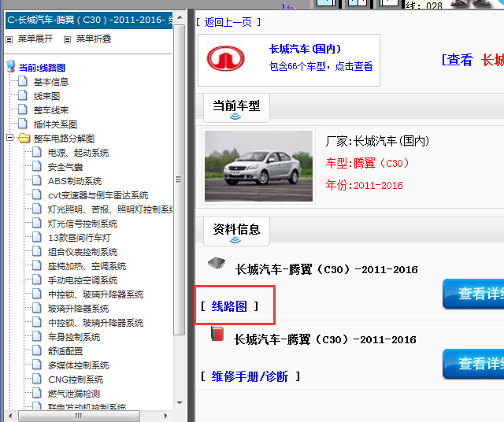Open 组合仪表控制系统 tree item
The image size is (504, 422).
(x=83, y=252)
